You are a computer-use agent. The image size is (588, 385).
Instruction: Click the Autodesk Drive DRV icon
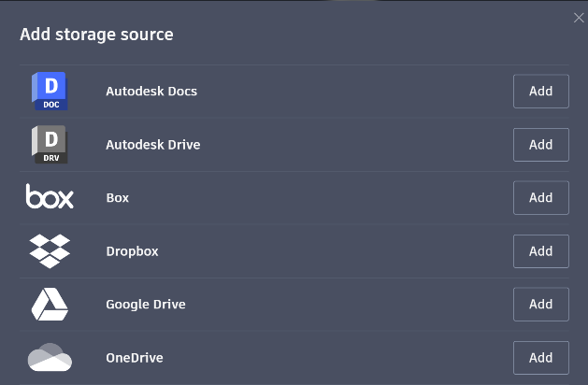[50, 144]
